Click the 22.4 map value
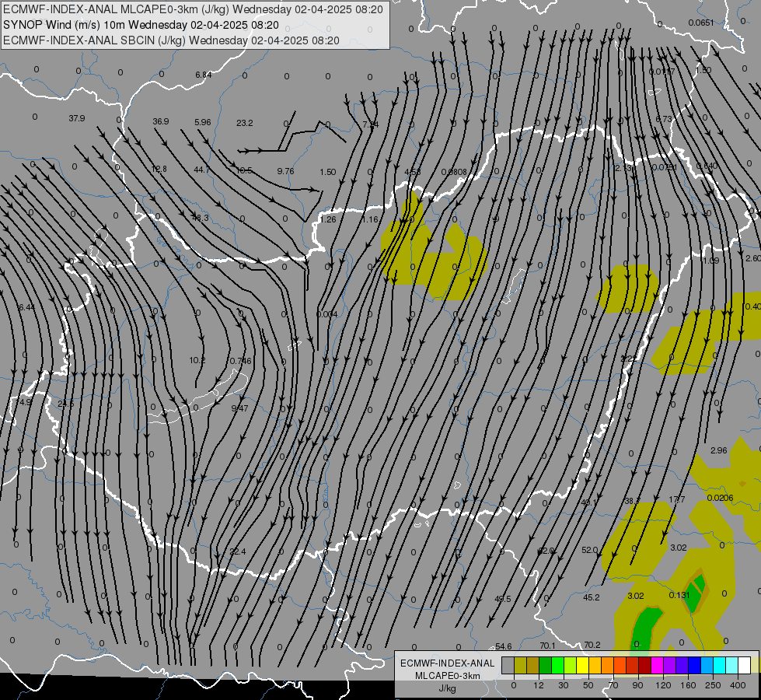 (x=238, y=551)
